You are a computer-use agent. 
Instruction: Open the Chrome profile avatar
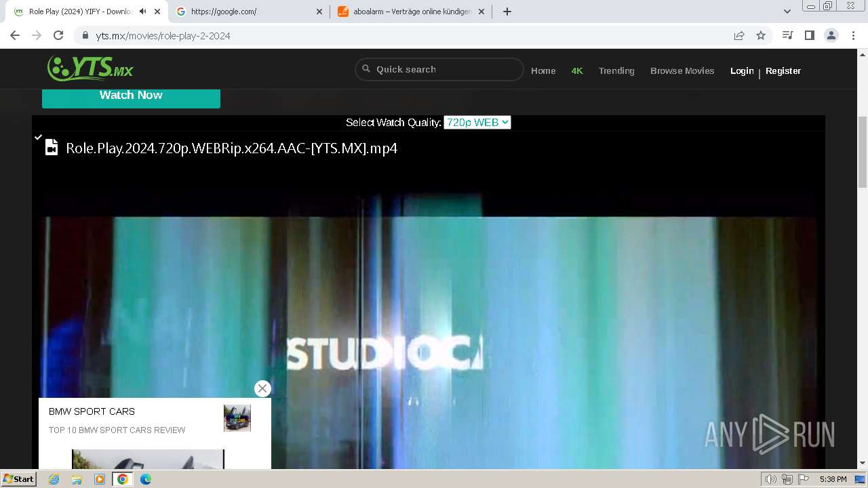(x=831, y=35)
